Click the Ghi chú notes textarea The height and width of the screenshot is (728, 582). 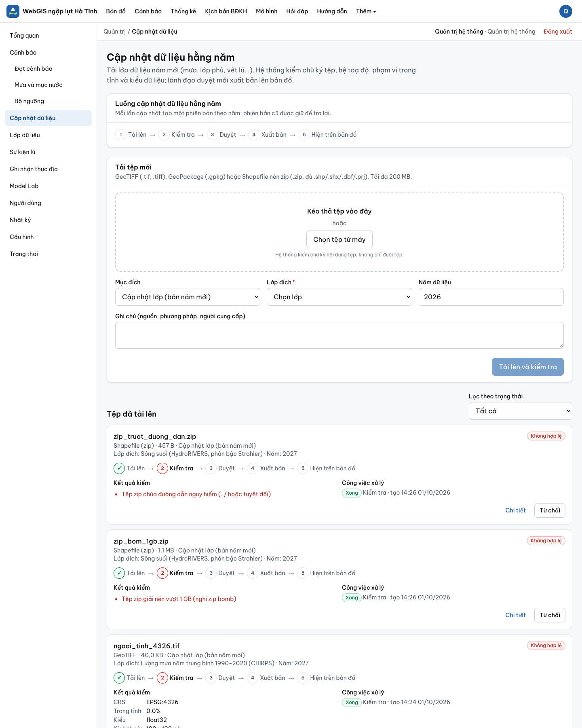coord(339,335)
